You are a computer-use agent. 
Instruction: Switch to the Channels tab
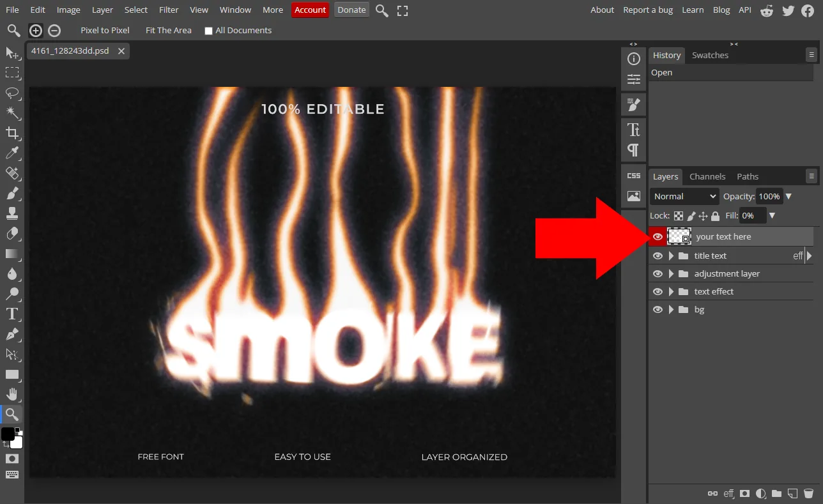(x=707, y=176)
